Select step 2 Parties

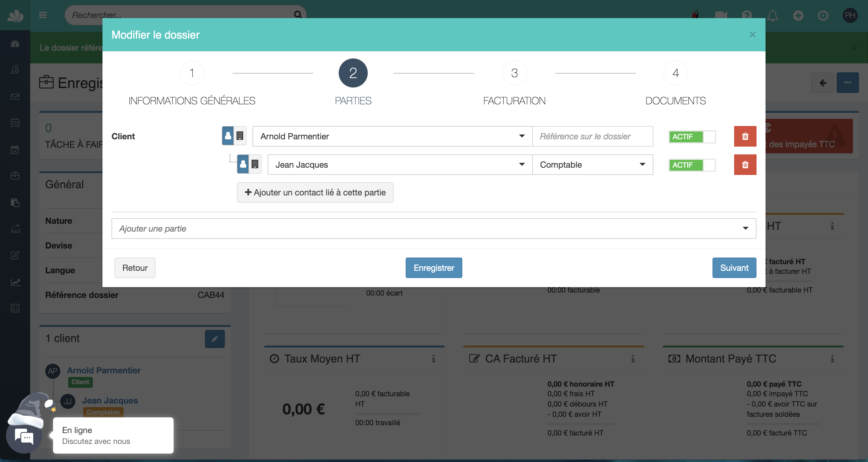[x=353, y=73]
